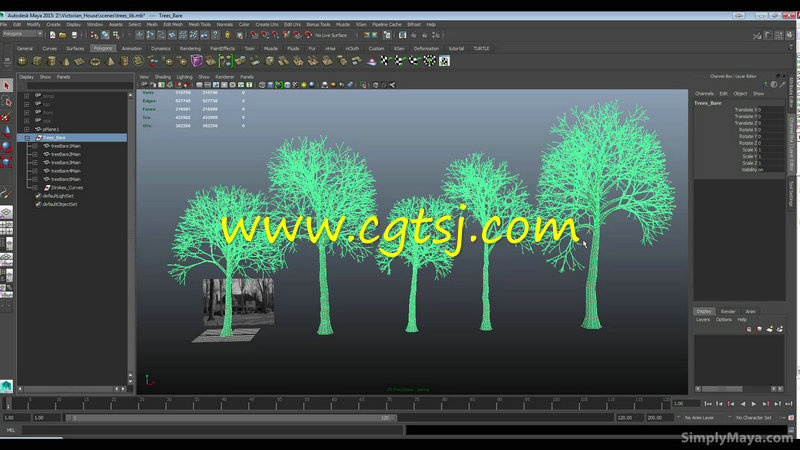Click the purple cube shelf icon
The height and width of the screenshot is (450, 800).
[196, 61]
